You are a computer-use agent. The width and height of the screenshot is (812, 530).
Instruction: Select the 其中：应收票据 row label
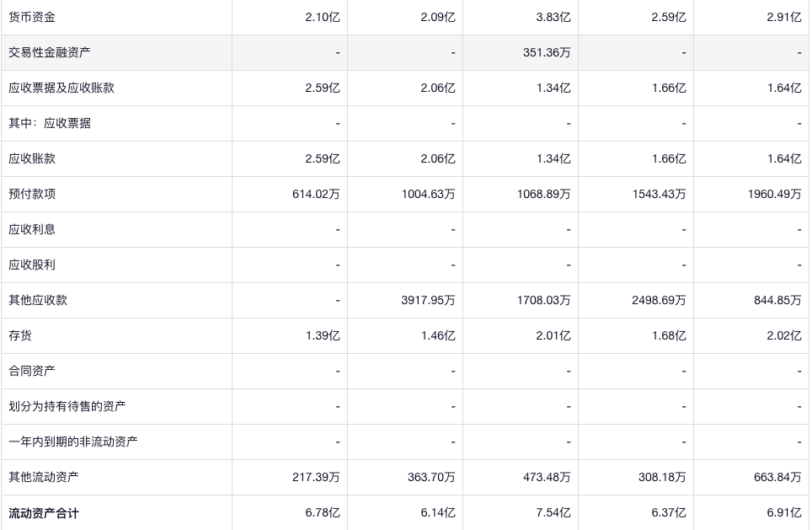point(50,123)
